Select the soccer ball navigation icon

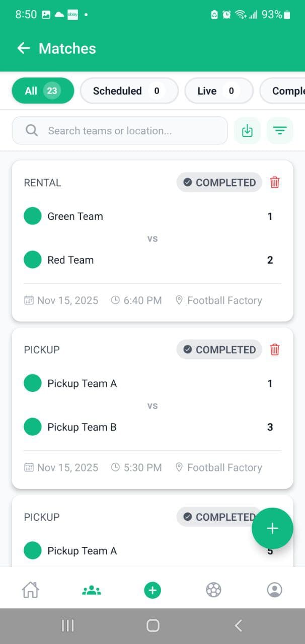point(213,589)
